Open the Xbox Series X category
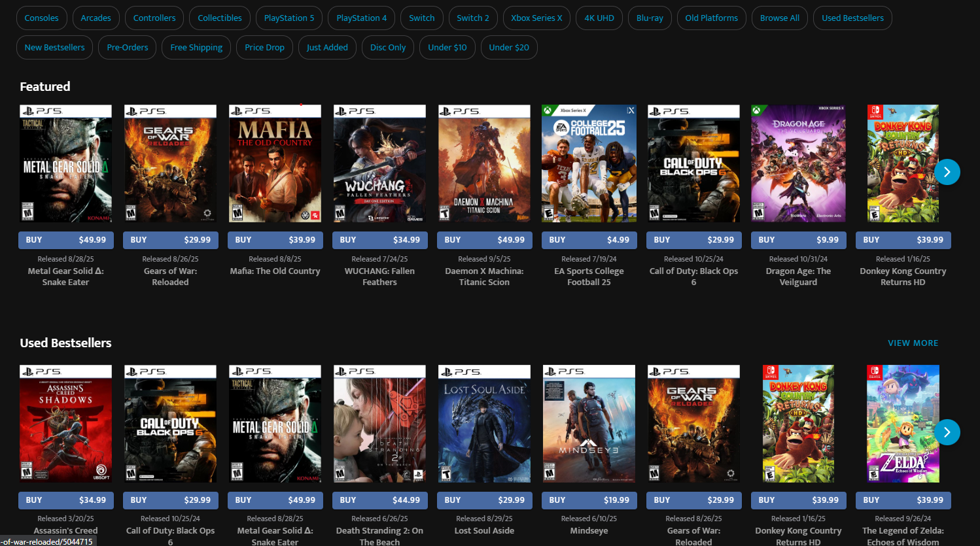The height and width of the screenshot is (546, 980). click(x=536, y=18)
